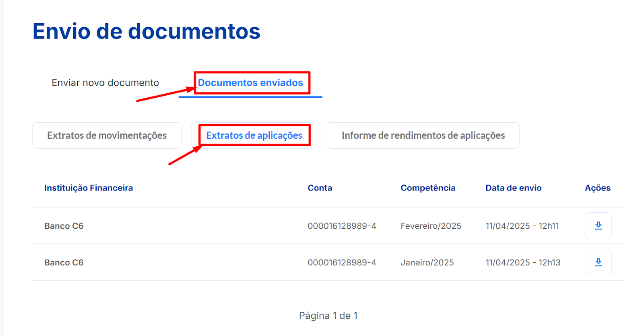Click the Ações column header
Viewport: 644px width, 336px height.
(597, 188)
